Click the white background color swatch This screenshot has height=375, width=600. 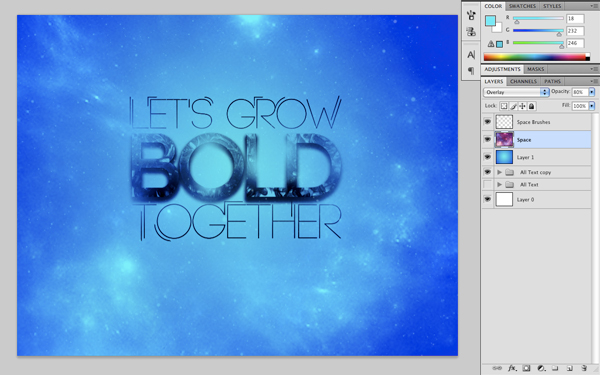coord(497,28)
